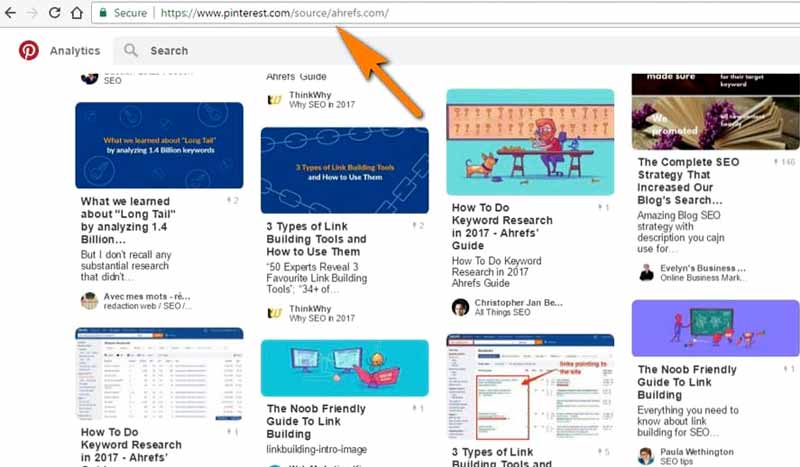Click description '50 Experts Reveal 3 Favourite Link Building Tools'
This screenshot has height=467, width=800.
coord(316,278)
